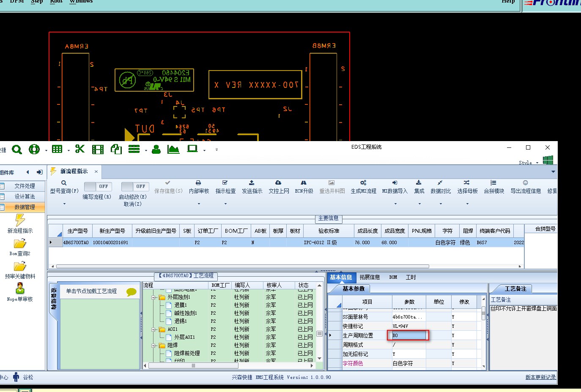Click the process tree horizontal scrollbar

point(193,366)
